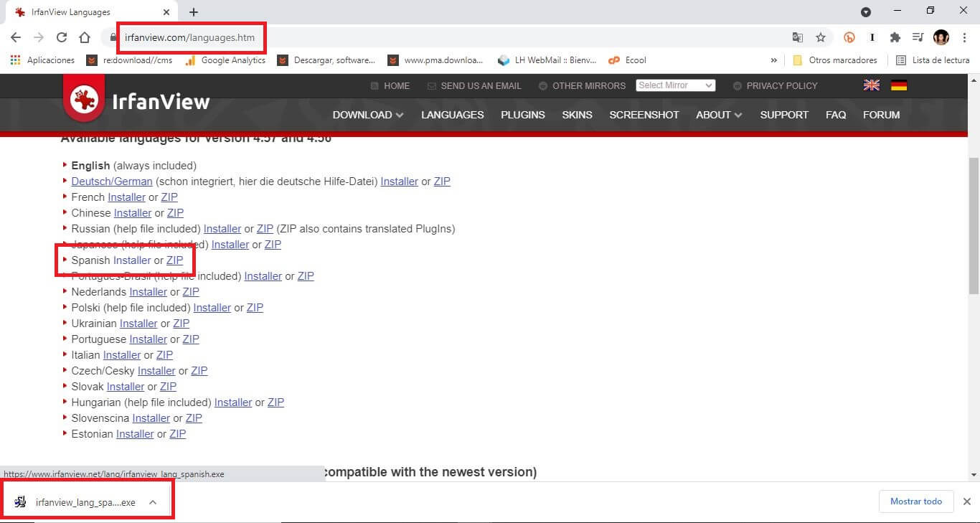
Task: Open the tab search dropdown circle icon
Action: pos(866,12)
